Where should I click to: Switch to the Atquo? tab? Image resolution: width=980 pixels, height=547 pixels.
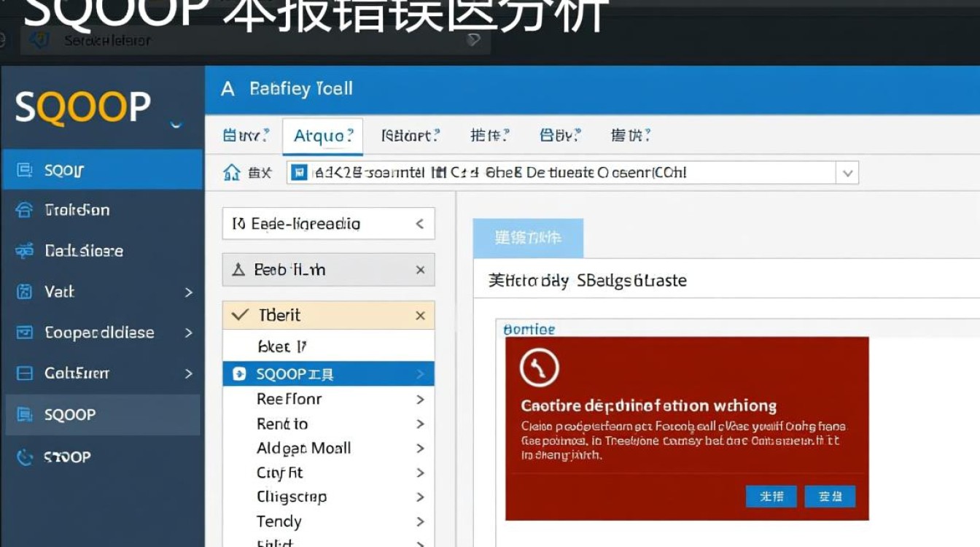pyautogui.click(x=323, y=136)
